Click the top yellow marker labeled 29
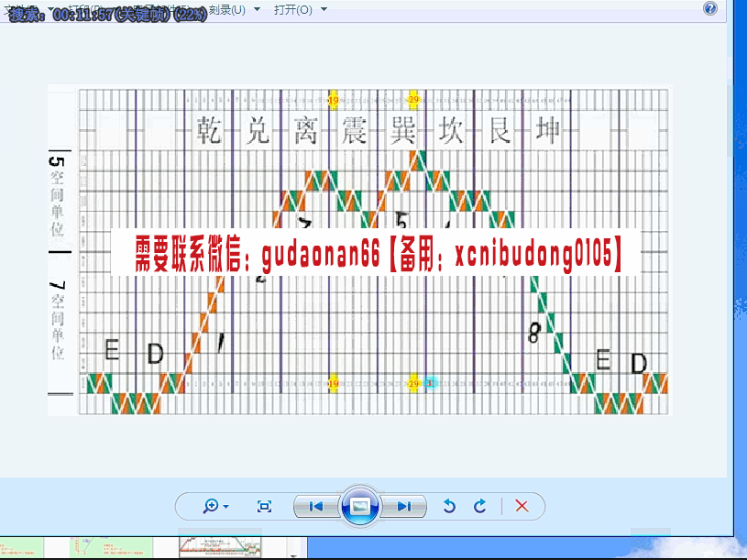Viewport: 747px width, 560px height. pyautogui.click(x=413, y=99)
